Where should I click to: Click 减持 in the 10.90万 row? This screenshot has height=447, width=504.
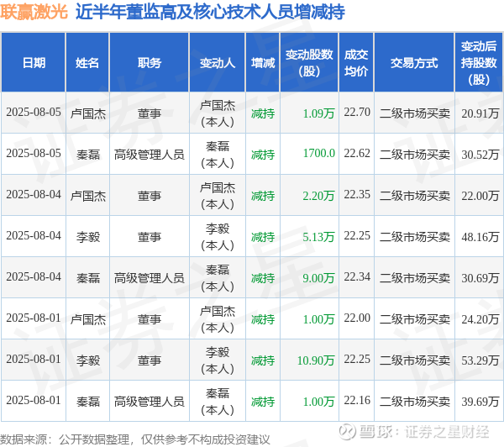tap(263, 360)
